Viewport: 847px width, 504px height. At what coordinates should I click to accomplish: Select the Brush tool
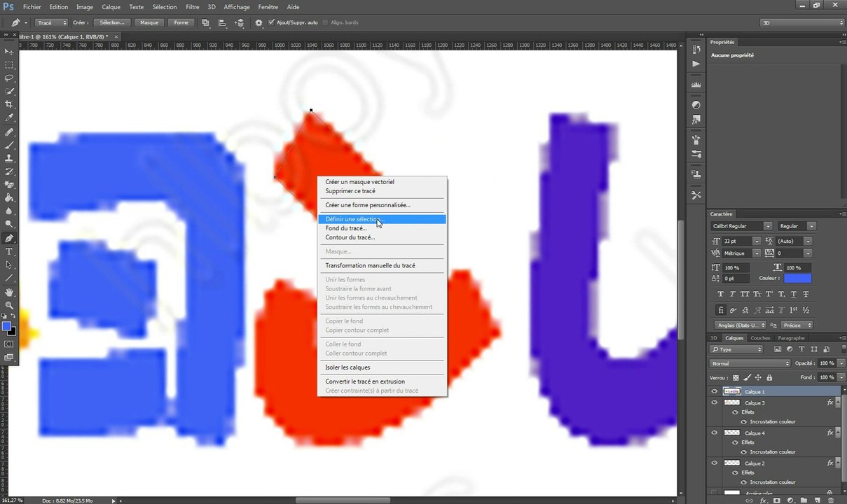click(x=9, y=145)
